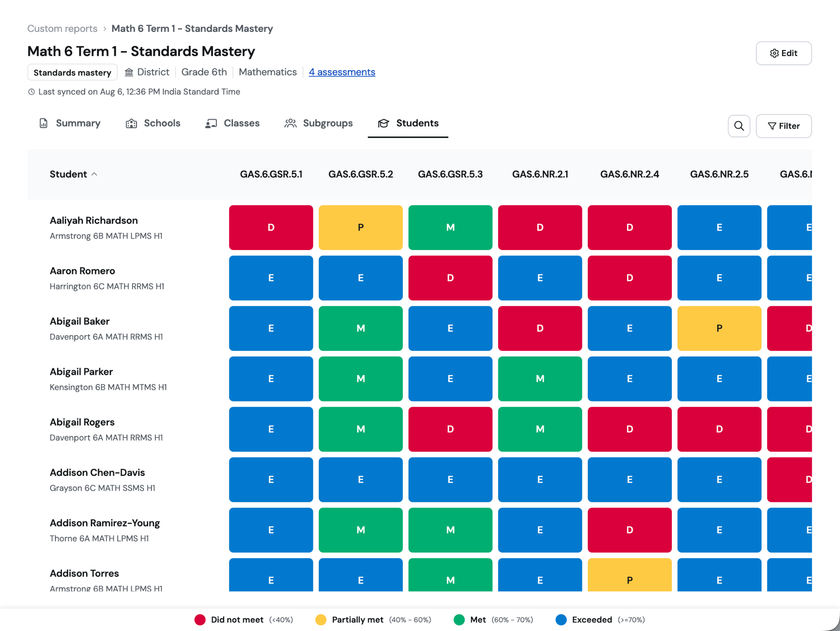The height and width of the screenshot is (631, 840).
Task: Click Addison Ramirez-Young's GAS.6.NR.2.4 D cell
Action: 630,530
